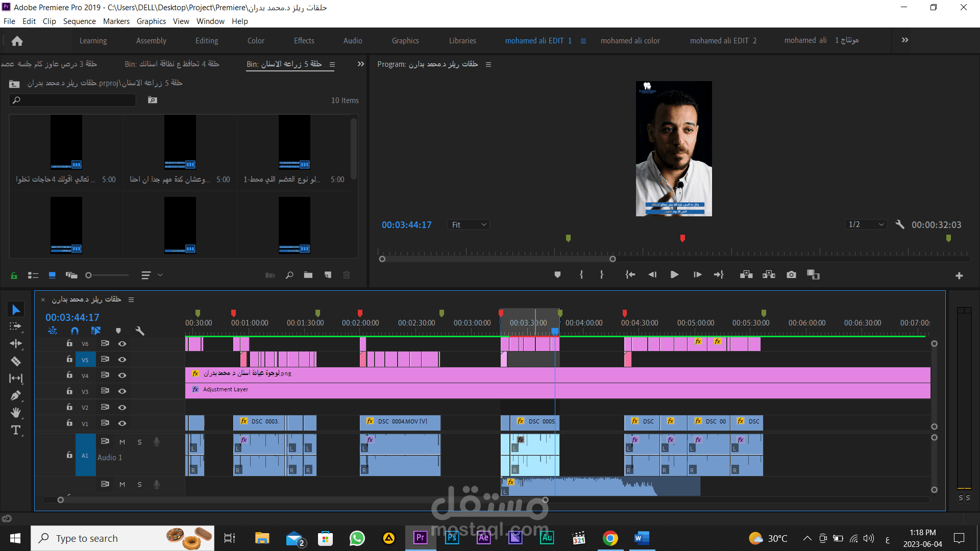Click Go to Out point
Viewport: 980px width, 551px height.
pos(719,275)
